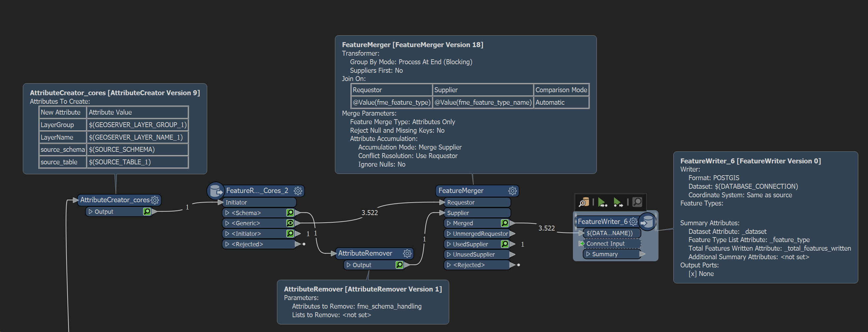The height and width of the screenshot is (332, 868).
Task: Click green plus icon beside Connect Input
Action: click(582, 244)
